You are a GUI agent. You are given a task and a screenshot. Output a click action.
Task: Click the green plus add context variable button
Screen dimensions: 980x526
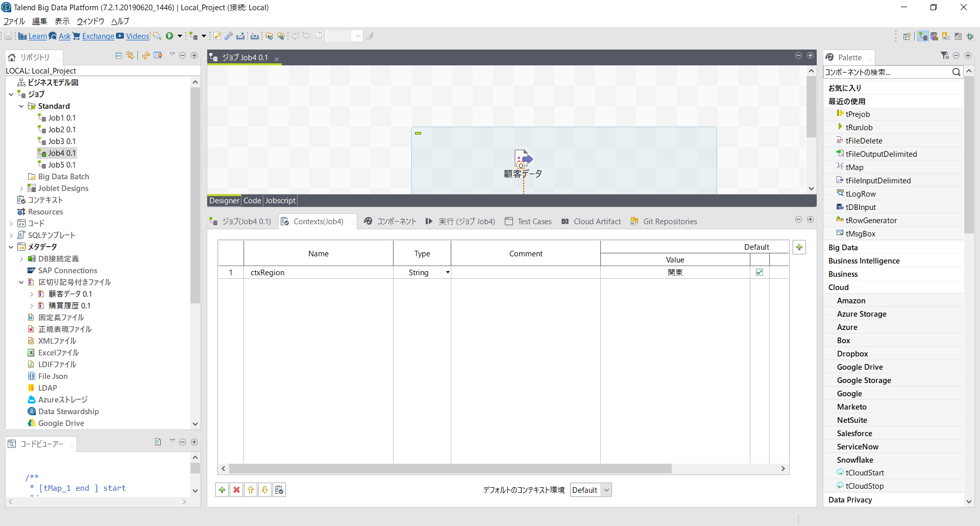pyautogui.click(x=222, y=490)
